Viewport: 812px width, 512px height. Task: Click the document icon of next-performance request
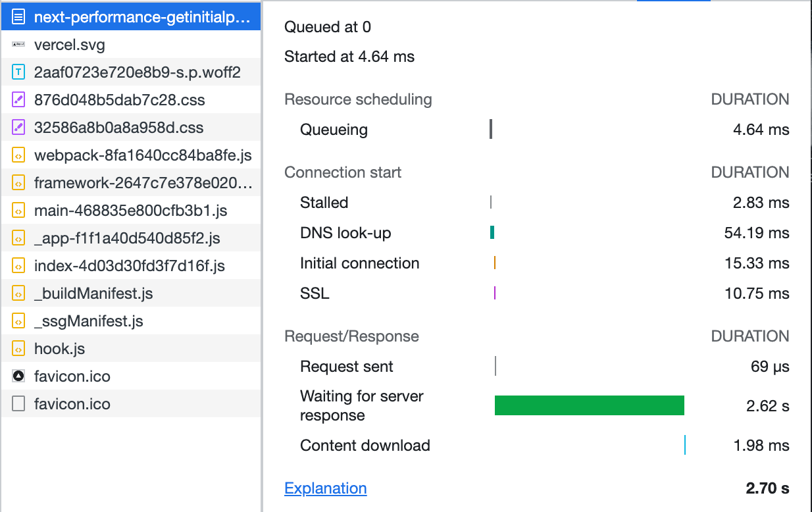(19, 17)
